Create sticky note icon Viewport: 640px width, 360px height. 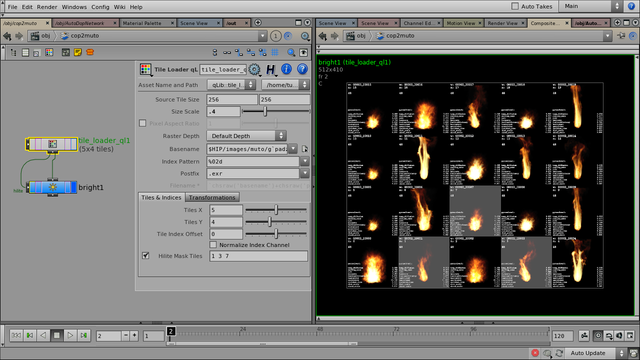pos(78,52)
